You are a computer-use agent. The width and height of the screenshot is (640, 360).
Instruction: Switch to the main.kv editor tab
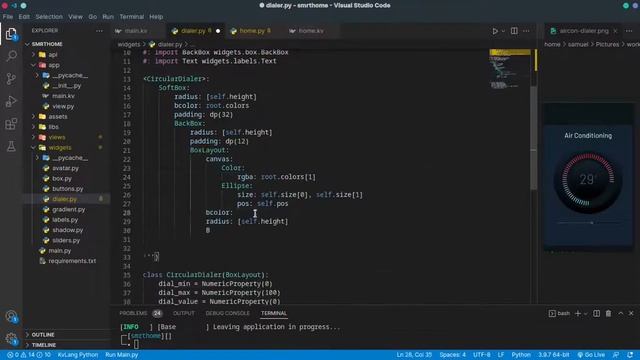tap(137, 31)
